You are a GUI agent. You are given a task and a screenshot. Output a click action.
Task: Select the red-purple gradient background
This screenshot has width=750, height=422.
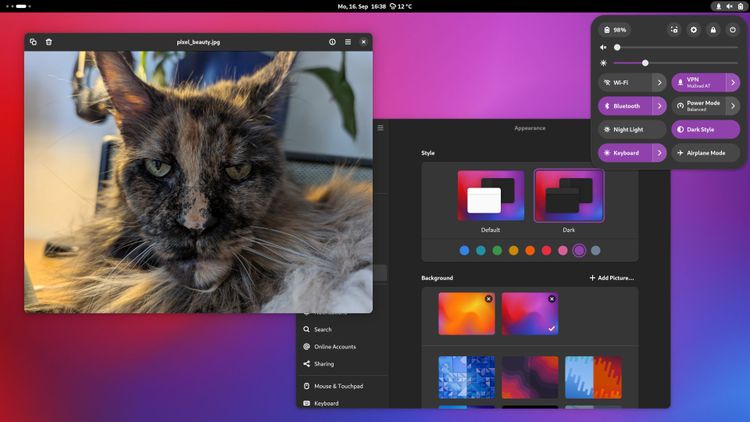[529, 314]
